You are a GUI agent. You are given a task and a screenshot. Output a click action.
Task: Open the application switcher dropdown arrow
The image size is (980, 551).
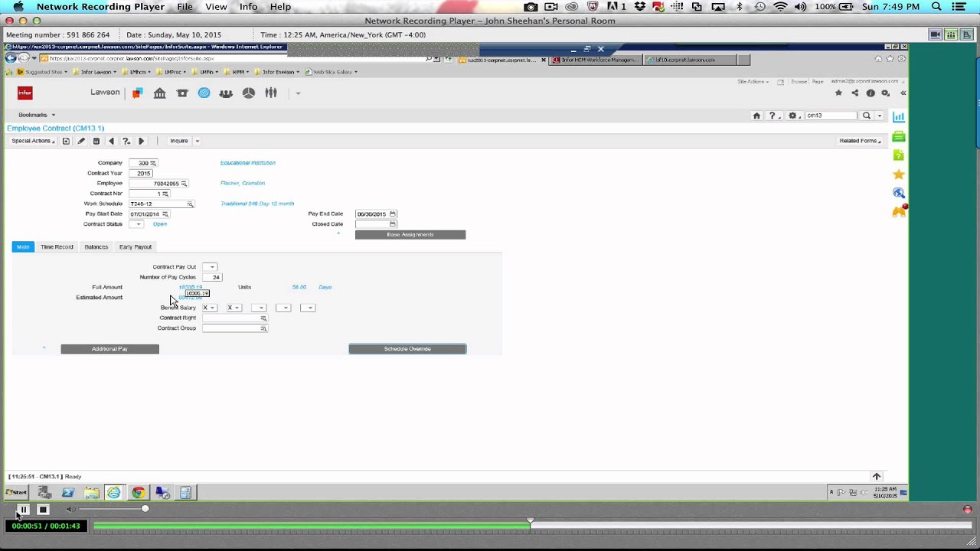[298, 93]
